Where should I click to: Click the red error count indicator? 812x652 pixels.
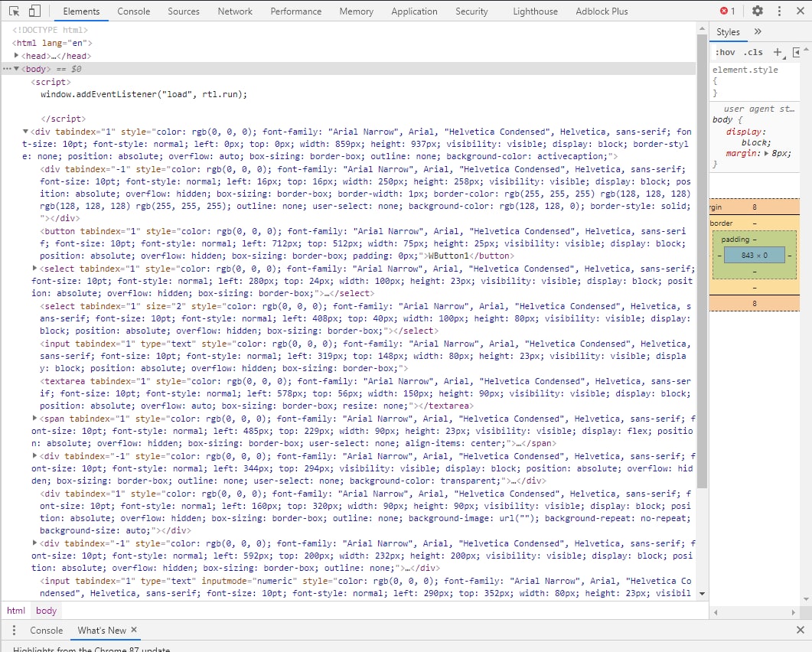[x=728, y=11]
